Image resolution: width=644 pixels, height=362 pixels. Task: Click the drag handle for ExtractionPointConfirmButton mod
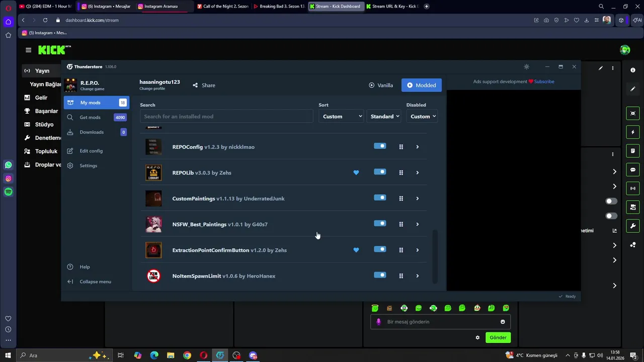[x=401, y=250]
